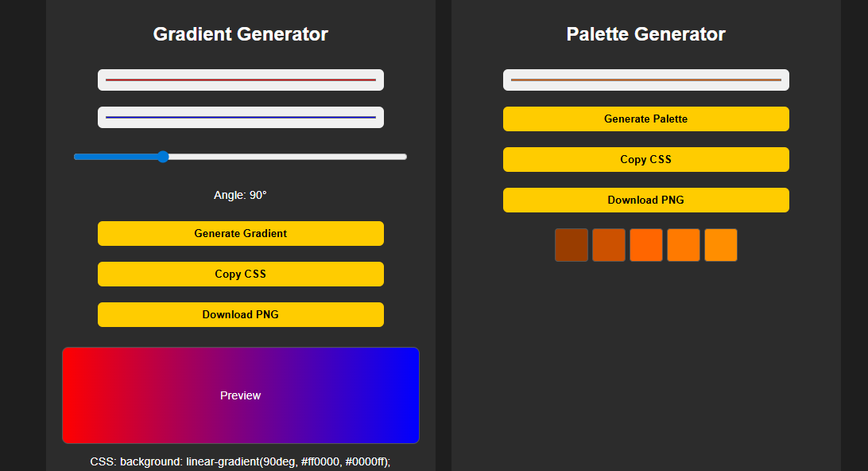Click Download PNG in the Palette Generator
868x471 pixels.
(x=645, y=200)
